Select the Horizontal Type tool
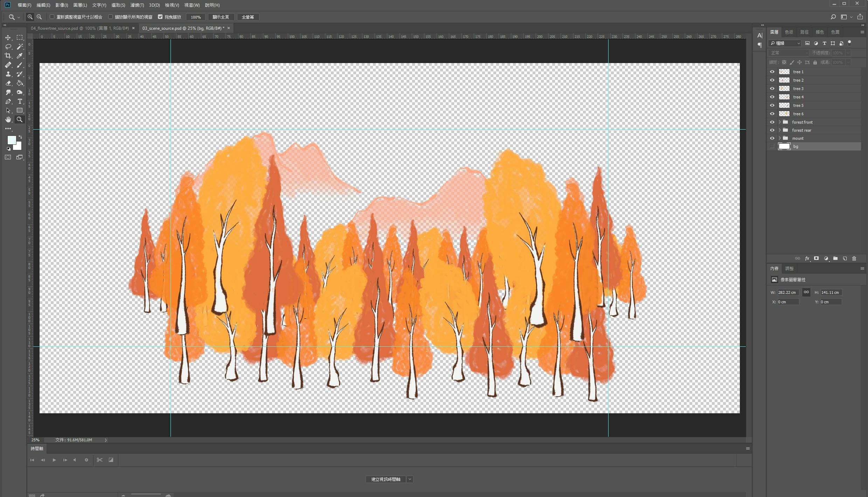The height and width of the screenshot is (497, 868). pyautogui.click(x=20, y=102)
